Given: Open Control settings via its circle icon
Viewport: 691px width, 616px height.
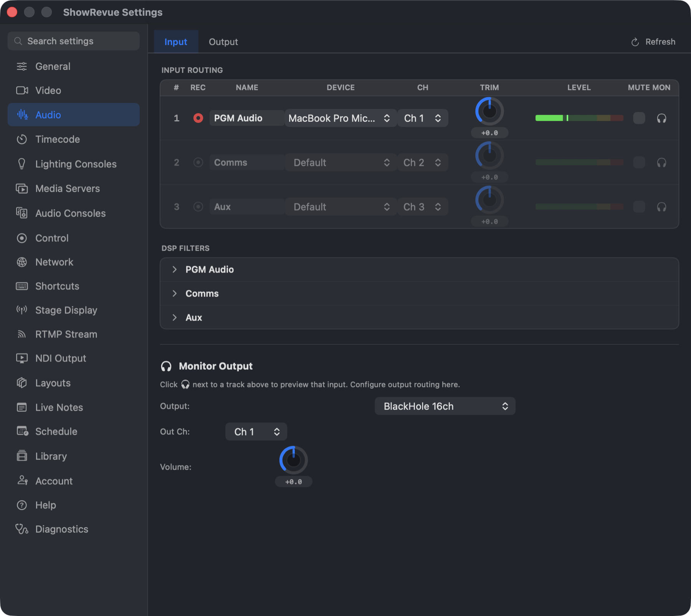Looking at the screenshot, I should click(x=22, y=238).
